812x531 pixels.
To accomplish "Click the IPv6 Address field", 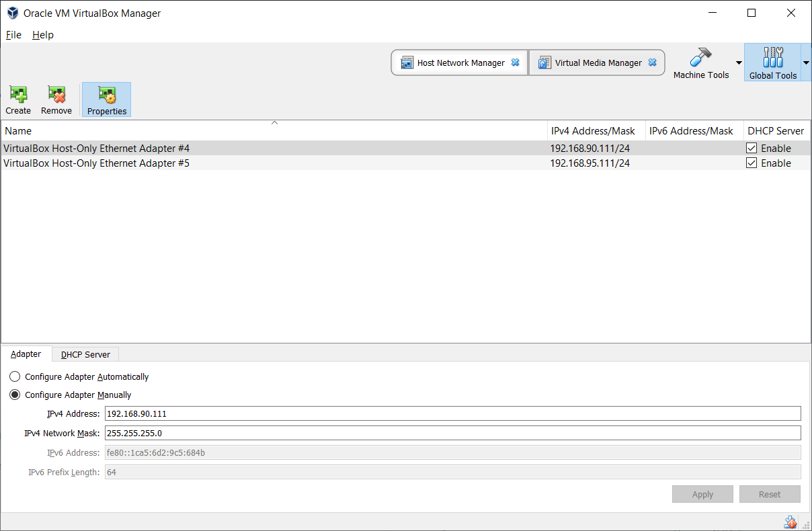I will (453, 452).
